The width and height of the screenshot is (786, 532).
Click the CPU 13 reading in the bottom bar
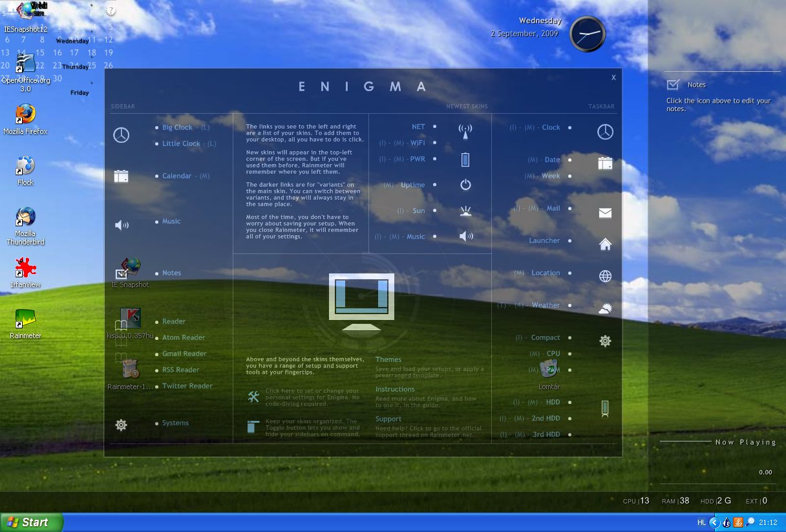636,500
